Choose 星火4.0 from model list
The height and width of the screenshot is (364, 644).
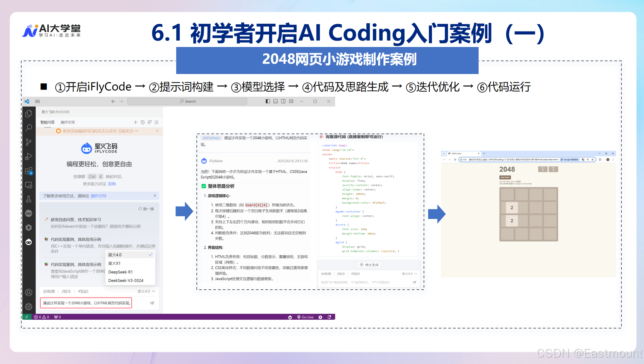(130, 255)
